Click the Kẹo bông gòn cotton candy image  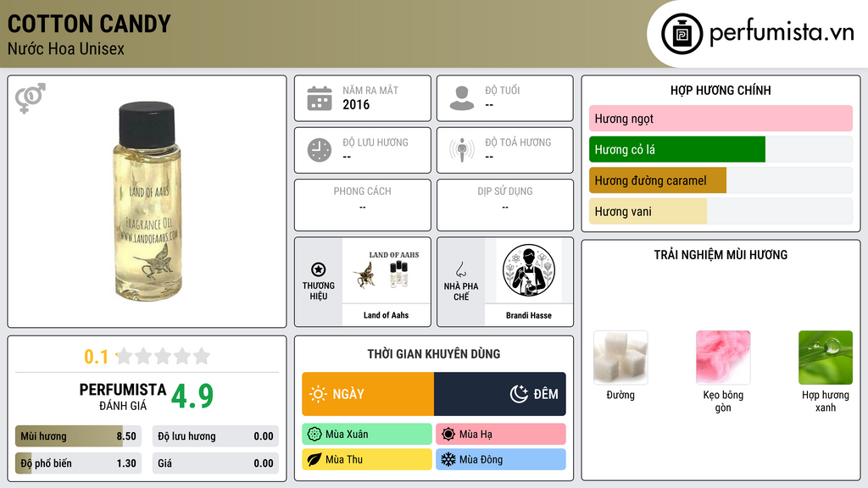click(x=723, y=358)
